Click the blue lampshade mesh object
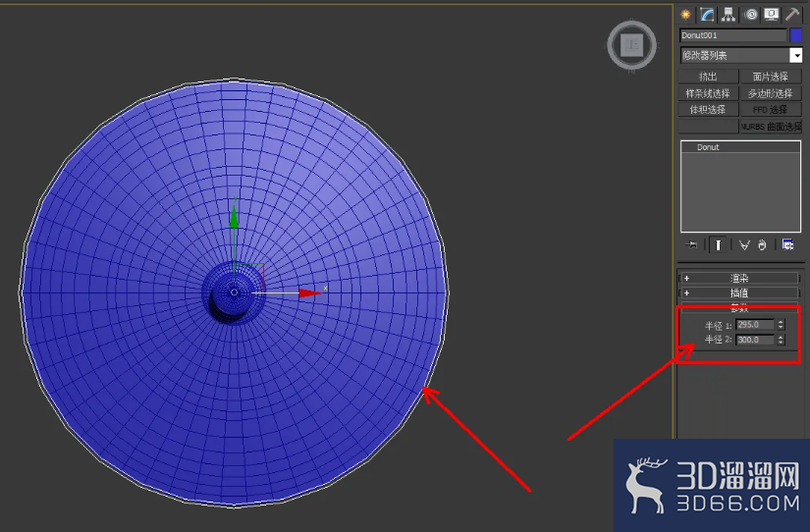Image resolution: width=810 pixels, height=532 pixels. [234, 293]
